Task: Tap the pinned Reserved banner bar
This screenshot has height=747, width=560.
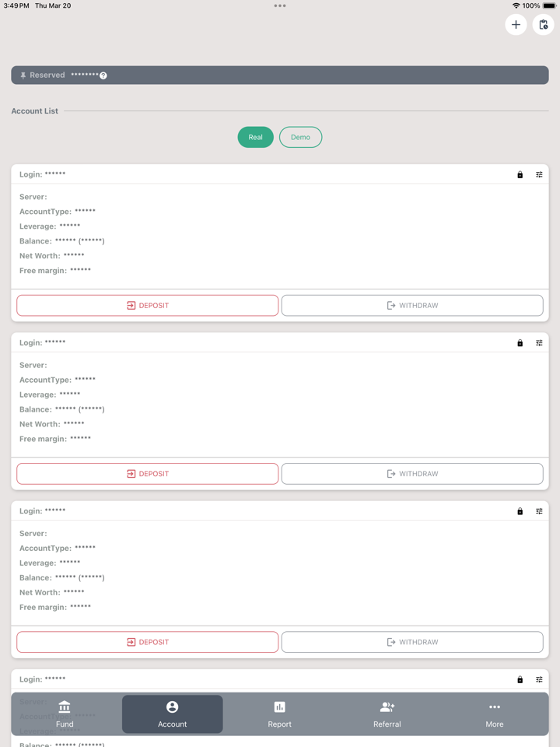Action: [311, 75]
